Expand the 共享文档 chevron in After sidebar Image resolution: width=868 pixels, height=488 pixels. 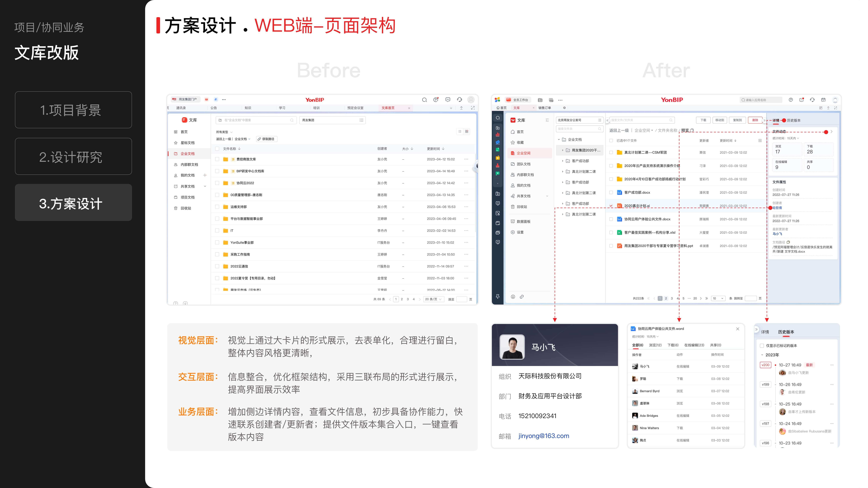tap(547, 196)
